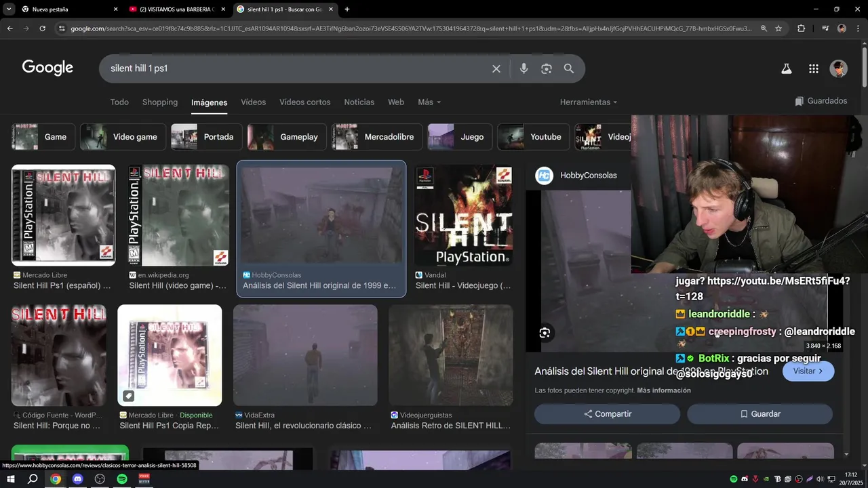Open the Windows Start menu

11,479
